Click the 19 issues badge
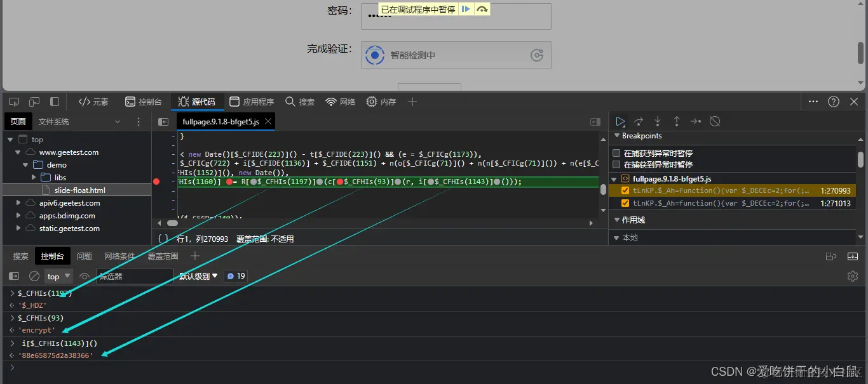This screenshot has height=384, width=868. tap(236, 276)
